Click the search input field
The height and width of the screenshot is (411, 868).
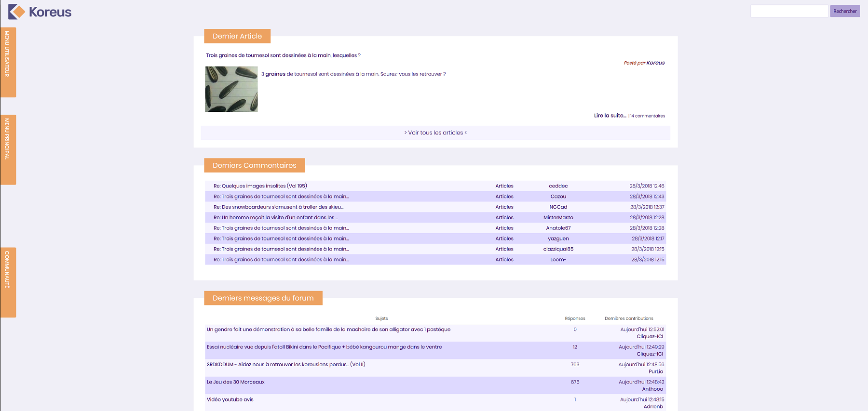[789, 11]
